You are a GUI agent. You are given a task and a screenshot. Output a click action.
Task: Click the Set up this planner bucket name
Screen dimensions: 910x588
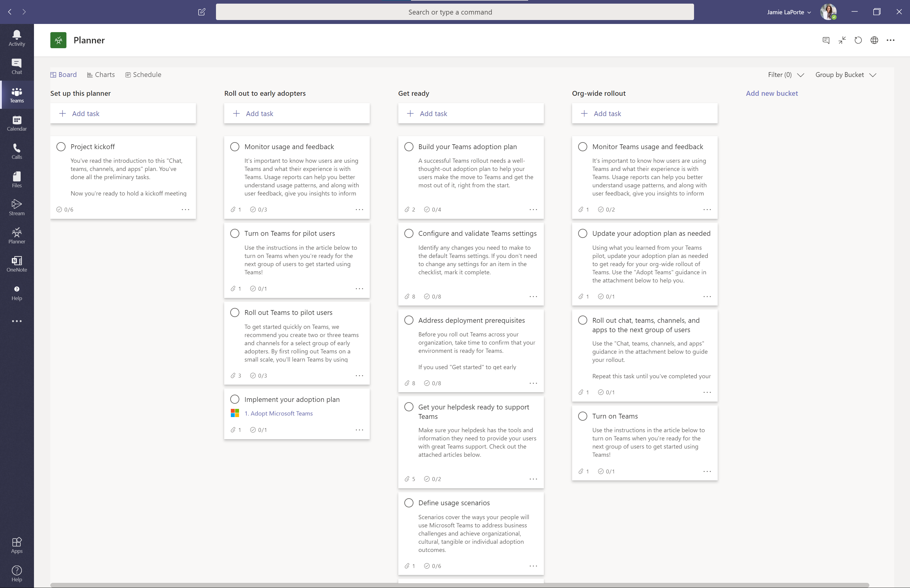tap(80, 94)
